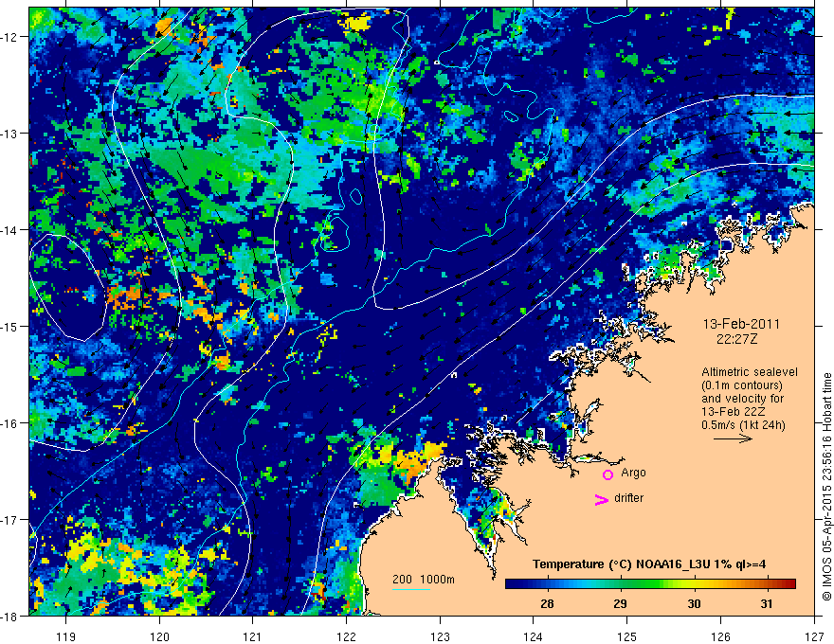Viewport: 834px width, 644px height.
Task: Click the colorbar value 31
Action: [x=767, y=604]
